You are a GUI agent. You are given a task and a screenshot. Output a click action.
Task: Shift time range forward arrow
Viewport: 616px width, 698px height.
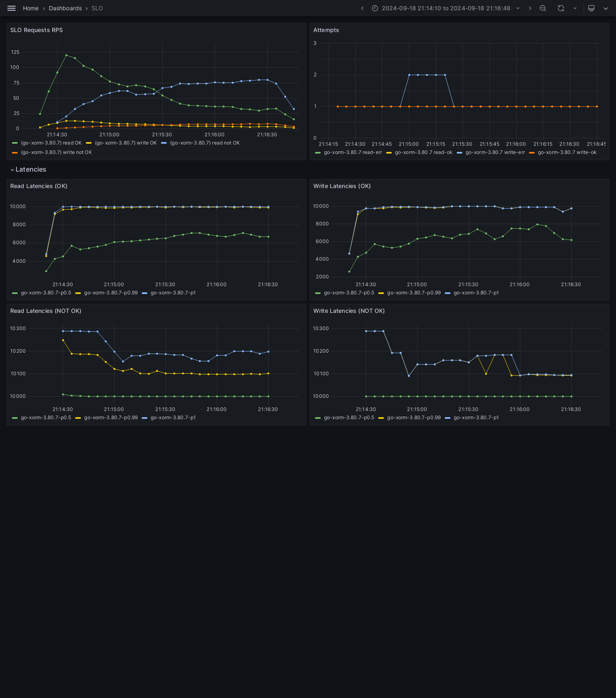530,8
